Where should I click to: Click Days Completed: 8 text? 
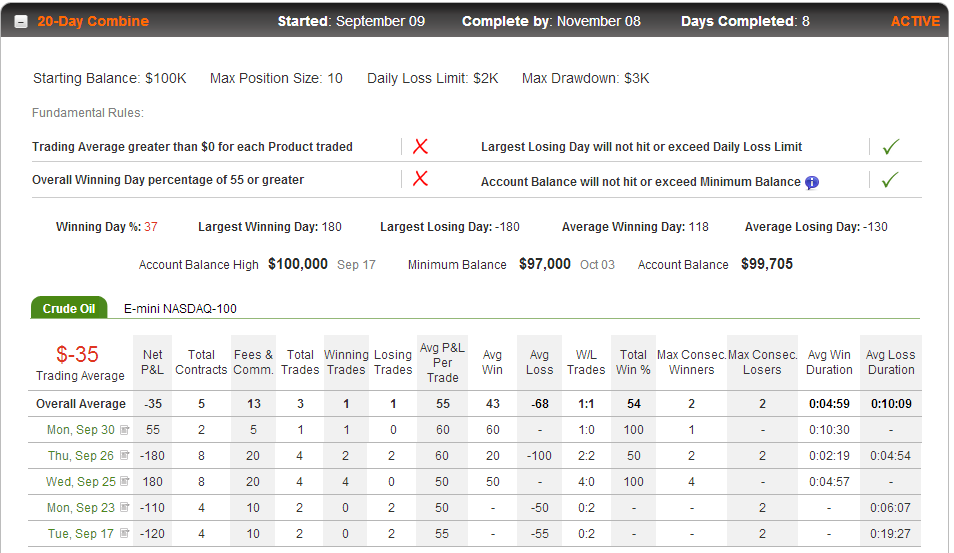(x=745, y=21)
